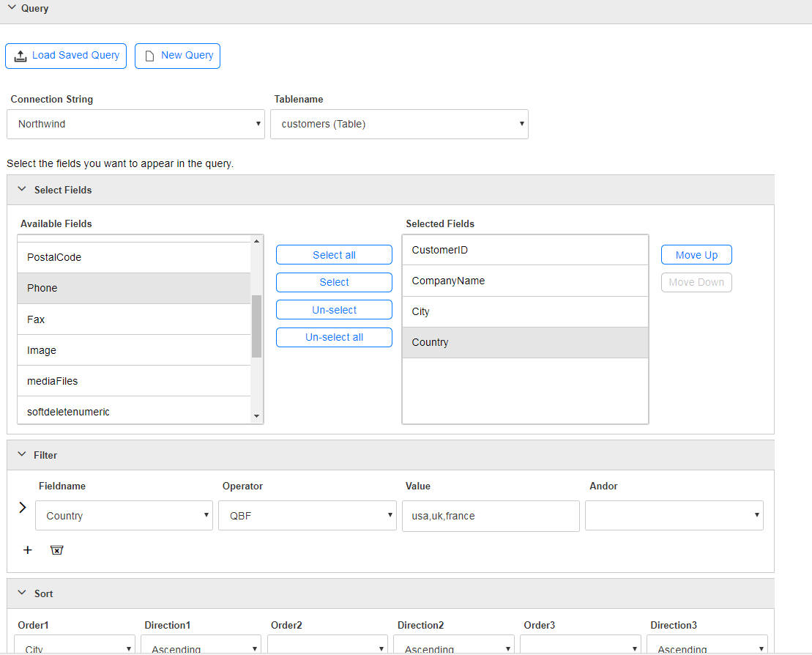Click the Un-select button
Screen dimensions: 812x655
[334, 310]
